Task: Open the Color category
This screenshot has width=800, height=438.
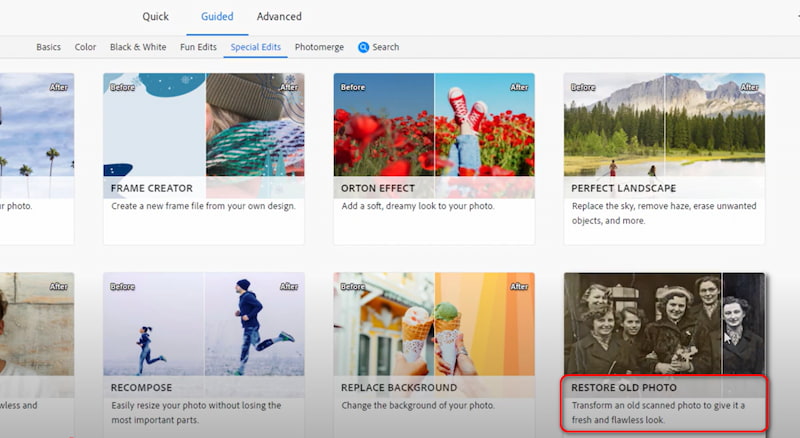Action: tap(85, 47)
